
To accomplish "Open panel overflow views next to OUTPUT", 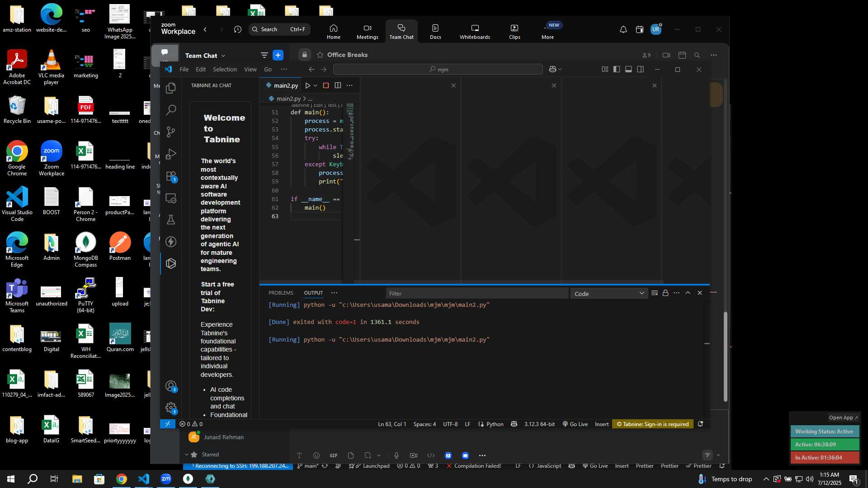I will point(334,293).
